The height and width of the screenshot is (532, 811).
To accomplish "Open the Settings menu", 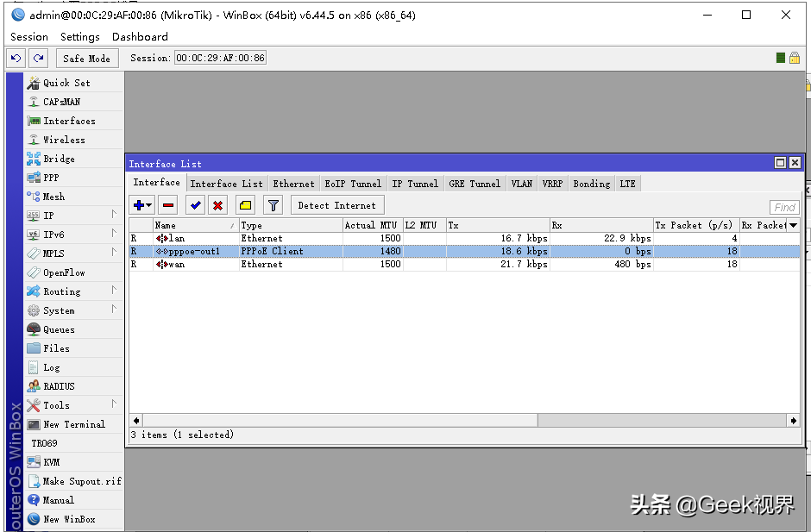I will coord(79,37).
